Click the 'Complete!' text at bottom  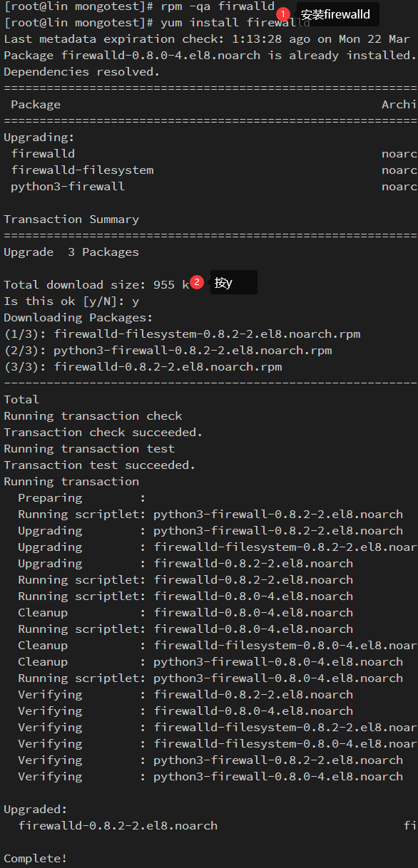pos(36,858)
